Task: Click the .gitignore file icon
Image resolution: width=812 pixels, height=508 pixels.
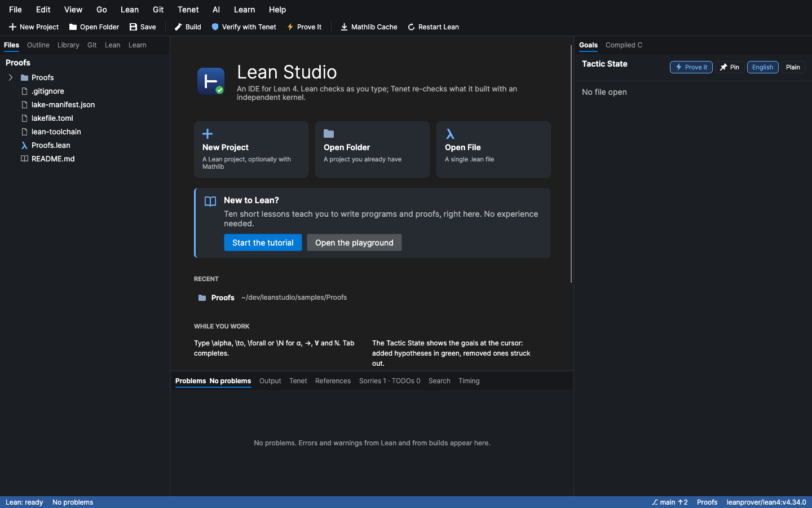Action: [24, 91]
